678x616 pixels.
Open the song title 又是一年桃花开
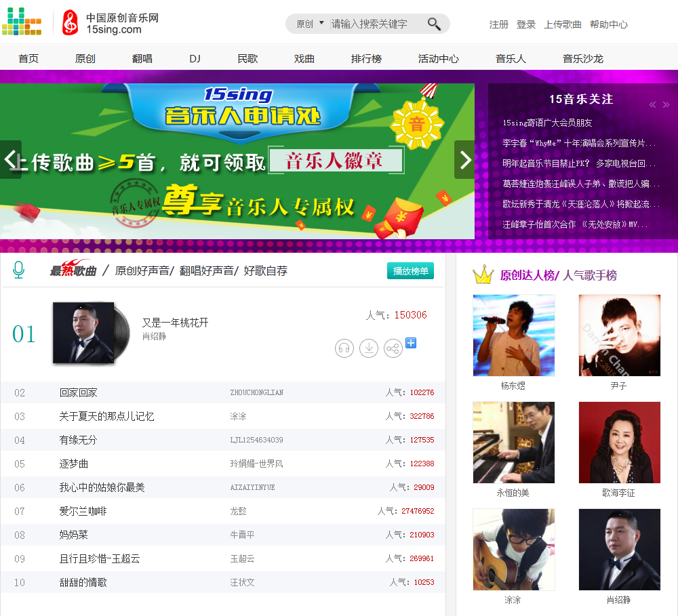175,323
